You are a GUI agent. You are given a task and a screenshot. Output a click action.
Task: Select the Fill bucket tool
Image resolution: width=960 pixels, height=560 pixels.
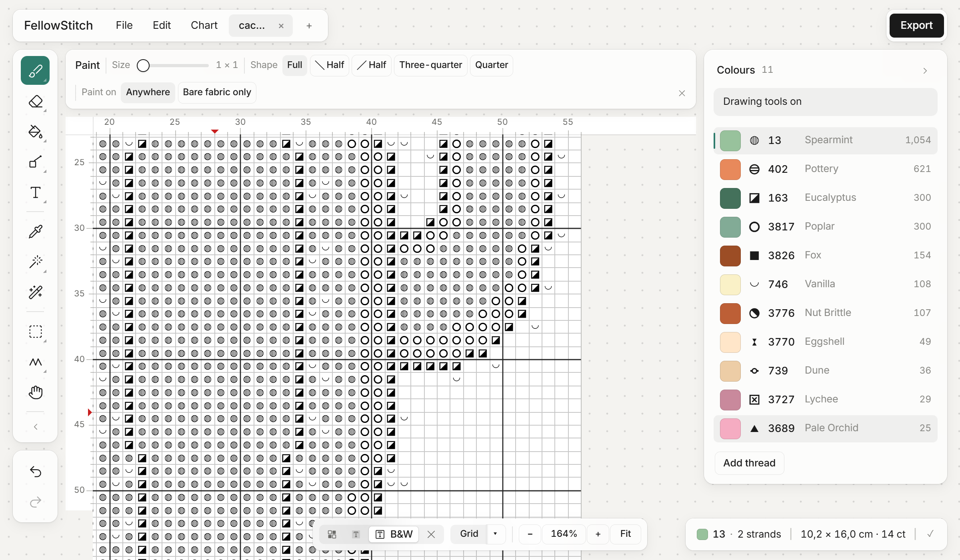tap(35, 132)
